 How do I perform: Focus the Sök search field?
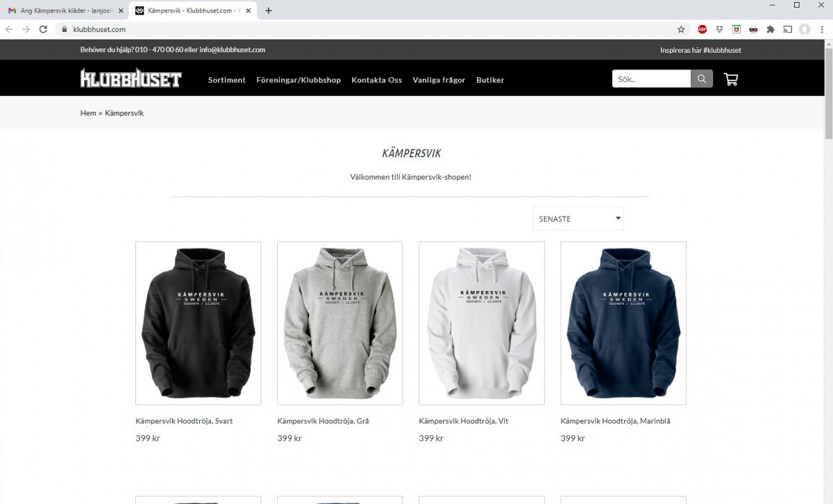pyautogui.click(x=651, y=79)
